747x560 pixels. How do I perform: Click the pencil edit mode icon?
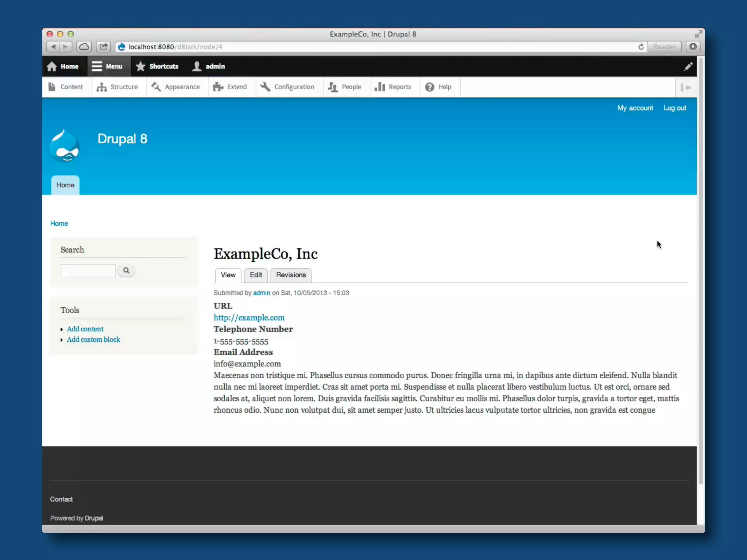click(x=688, y=66)
